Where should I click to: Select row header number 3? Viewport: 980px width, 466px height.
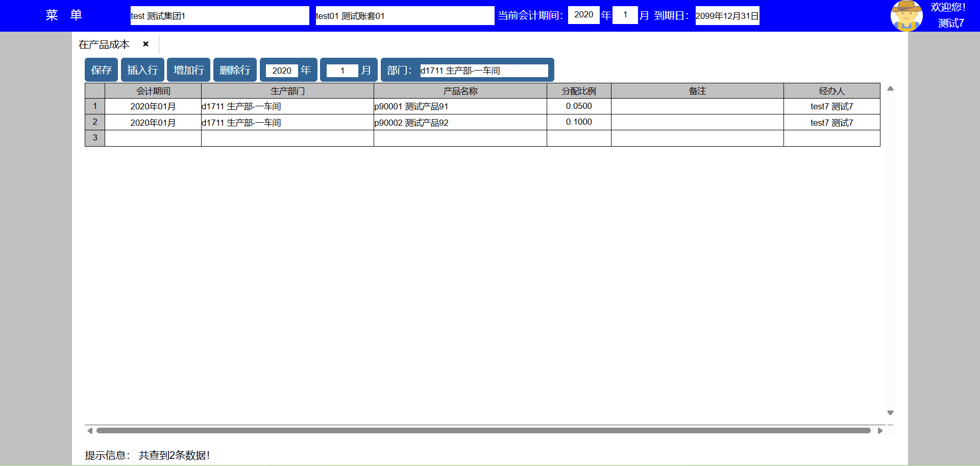pos(95,138)
